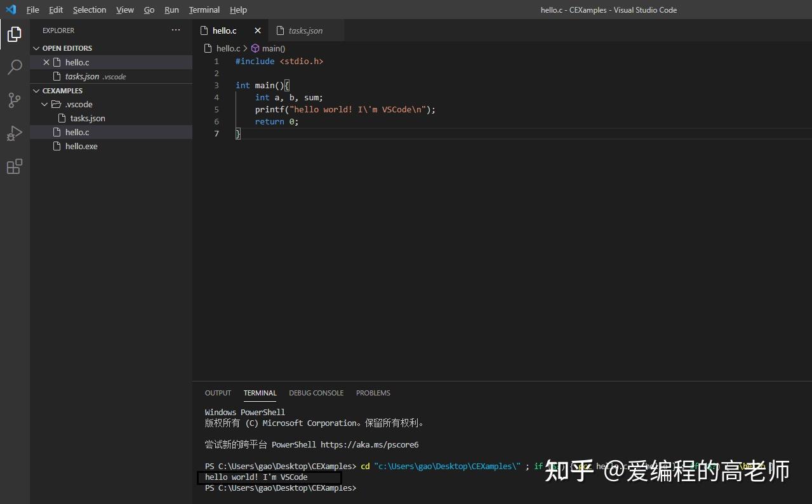
Task: Click file icon of hello.exe
Action: point(58,146)
